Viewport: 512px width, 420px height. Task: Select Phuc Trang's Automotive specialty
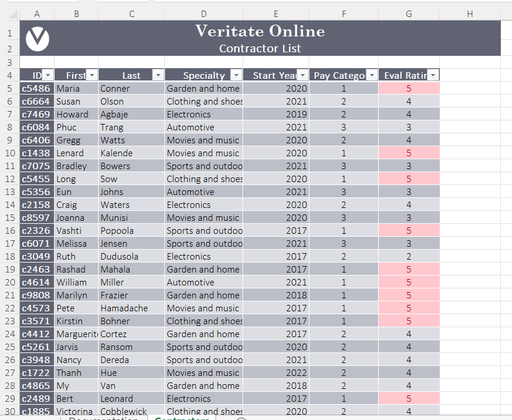(204, 127)
